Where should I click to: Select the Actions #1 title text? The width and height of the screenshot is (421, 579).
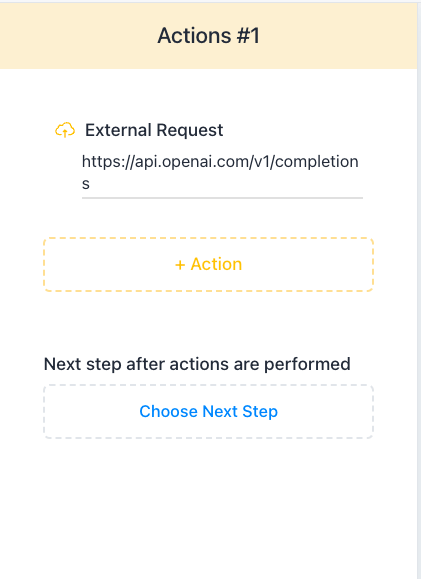[x=209, y=35]
